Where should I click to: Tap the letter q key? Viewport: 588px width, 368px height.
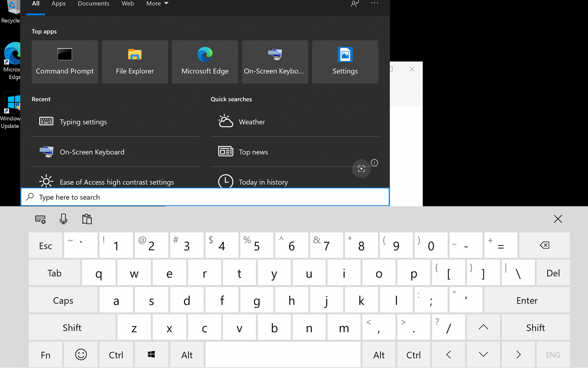tap(99, 273)
